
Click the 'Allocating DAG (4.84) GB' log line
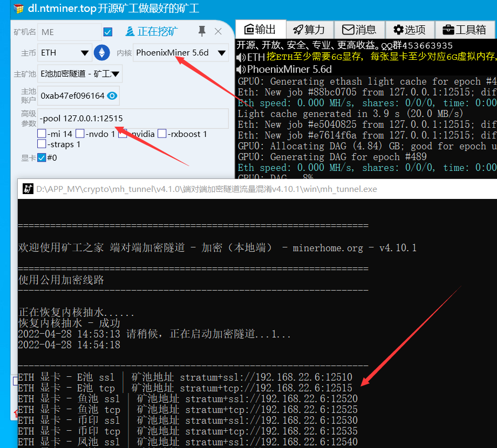[x=367, y=146]
